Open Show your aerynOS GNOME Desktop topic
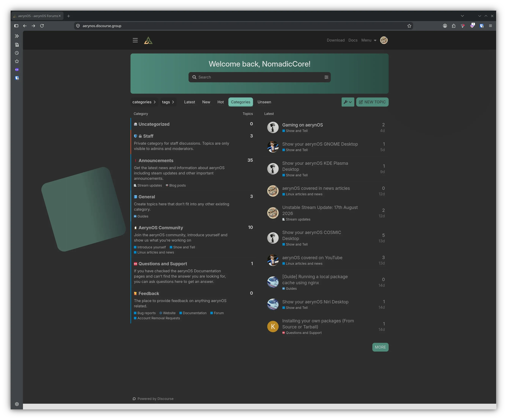 click(320, 144)
